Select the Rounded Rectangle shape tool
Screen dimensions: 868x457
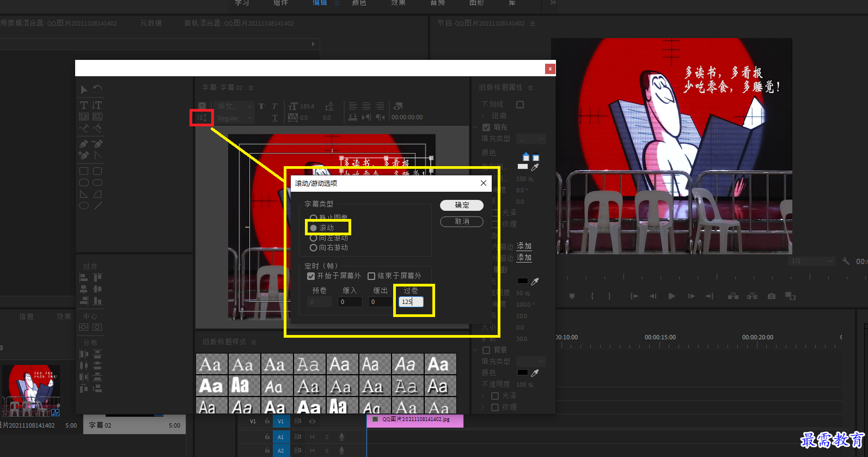(97, 171)
